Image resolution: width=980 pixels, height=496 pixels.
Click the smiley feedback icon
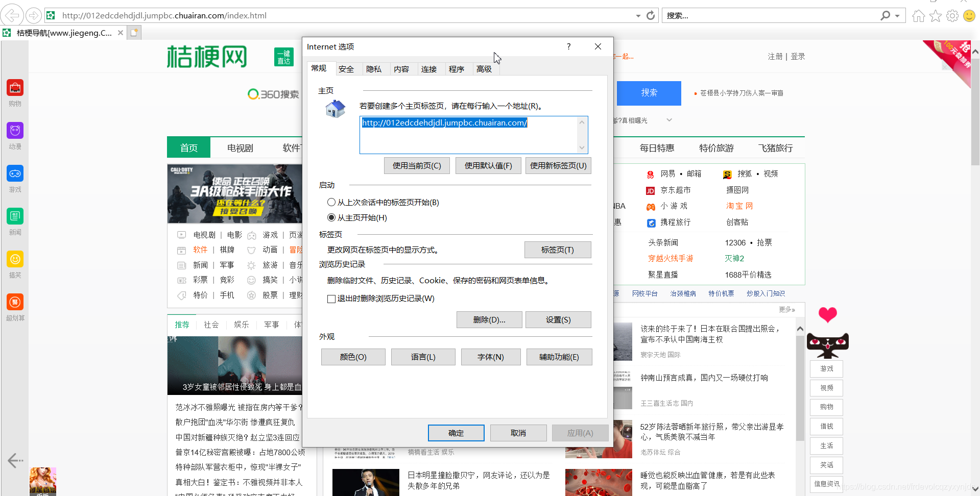(969, 16)
